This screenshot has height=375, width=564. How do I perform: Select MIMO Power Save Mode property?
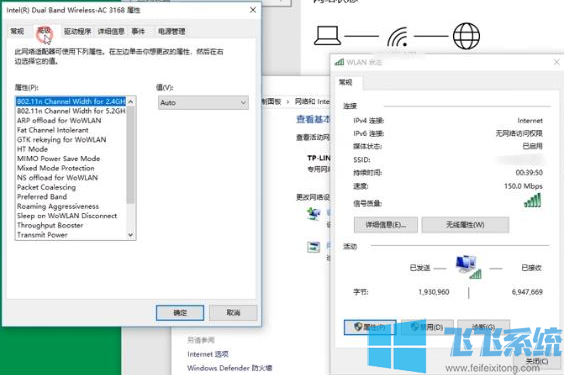[59, 159]
